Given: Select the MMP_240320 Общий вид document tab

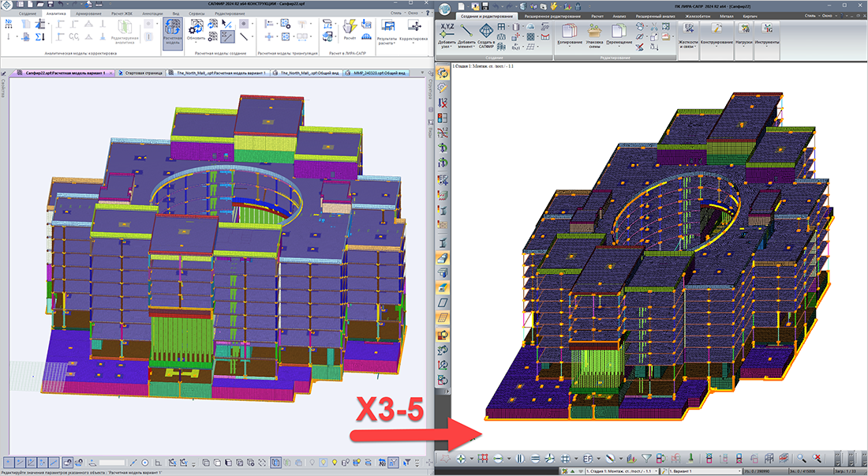Looking at the screenshot, I should pyautogui.click(x=376, y=73).
